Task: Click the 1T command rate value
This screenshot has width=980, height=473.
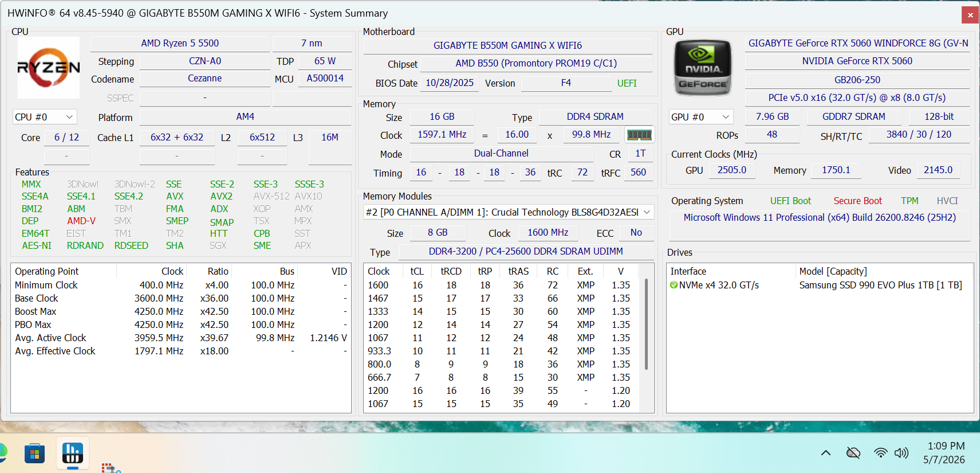Action: point(640,153)
